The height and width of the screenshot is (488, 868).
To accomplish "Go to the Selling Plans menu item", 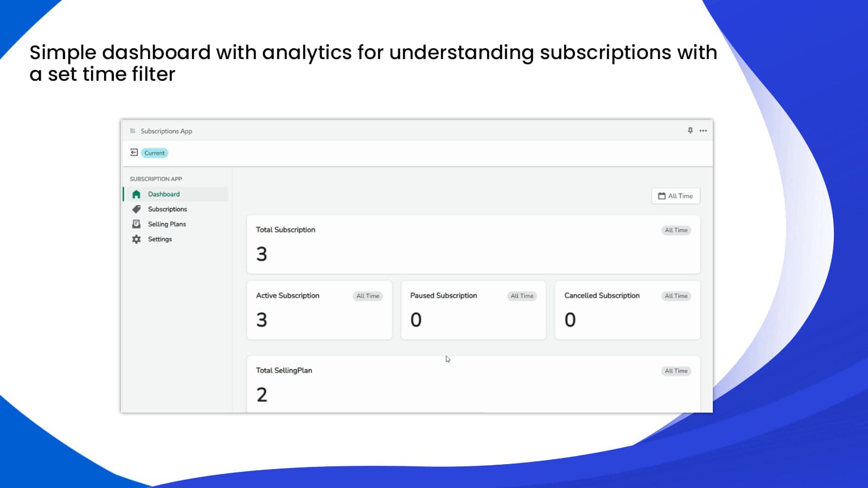I will pos(167,224).
